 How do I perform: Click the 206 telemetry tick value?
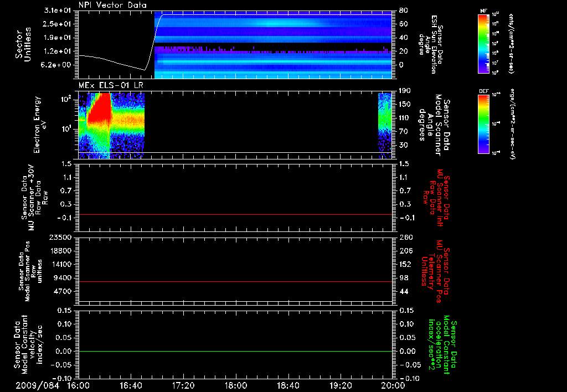(x=405, y=251)
